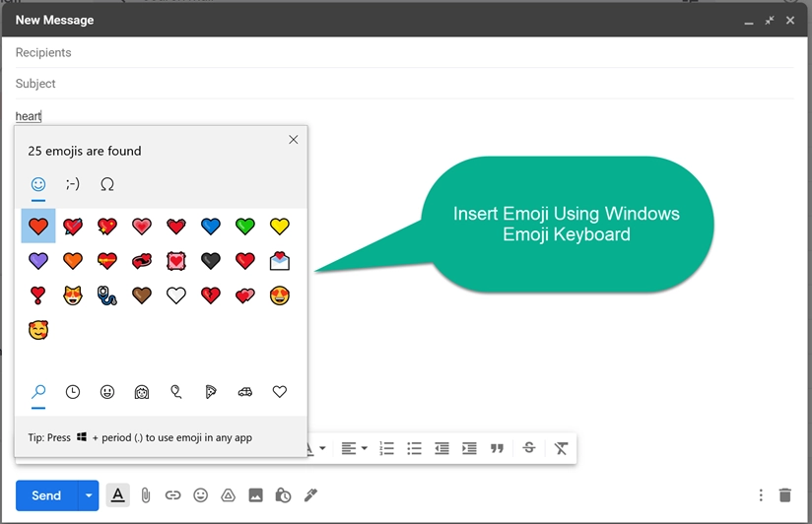The width and height of the screenshot is (812, 524).
Task: Insert a signature with pen icon
Action: click(310, 495)
